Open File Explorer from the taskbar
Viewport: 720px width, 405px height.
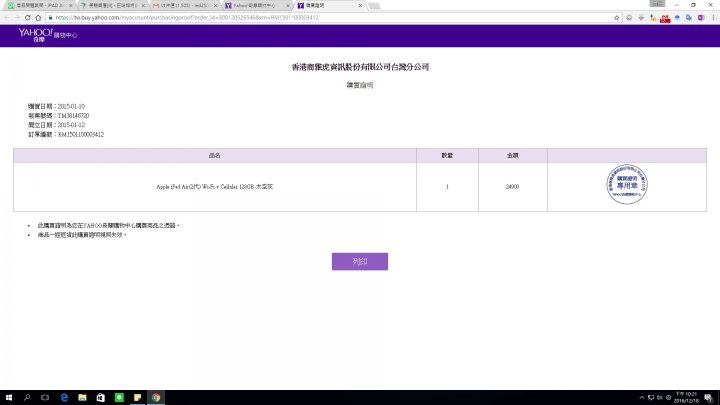(x=82, y=397)
